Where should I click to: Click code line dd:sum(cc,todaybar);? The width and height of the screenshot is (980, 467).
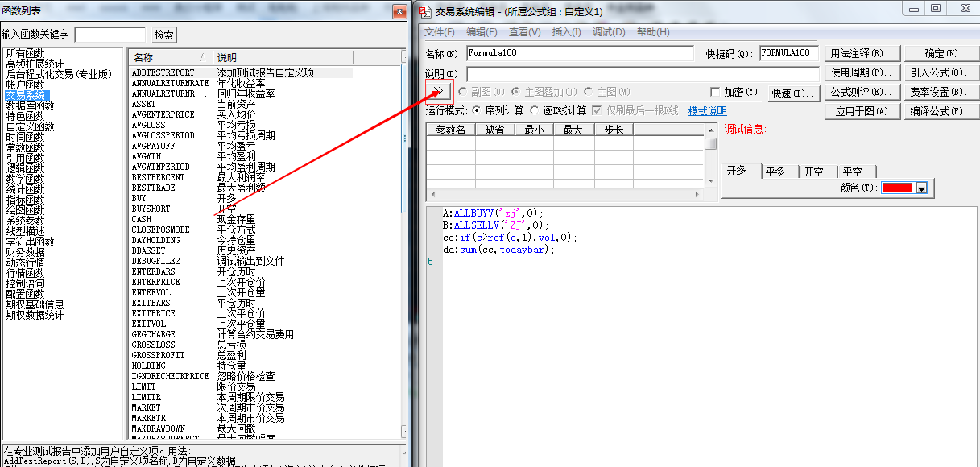(499, 250)
